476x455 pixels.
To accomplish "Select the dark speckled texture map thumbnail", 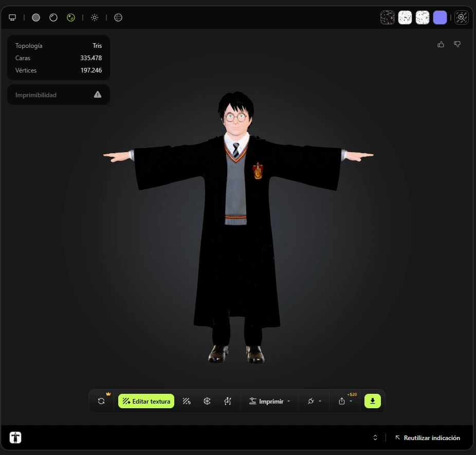I will point(388,17).
